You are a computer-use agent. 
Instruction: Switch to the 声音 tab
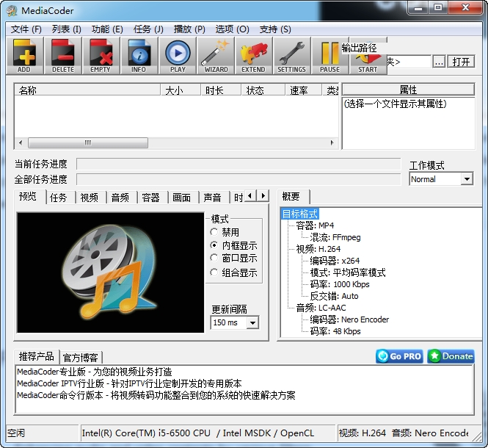coord(212,198)
